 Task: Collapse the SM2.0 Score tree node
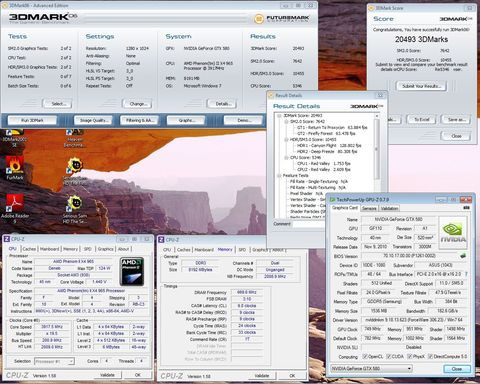pyautogui.click(x=286, y=121)
